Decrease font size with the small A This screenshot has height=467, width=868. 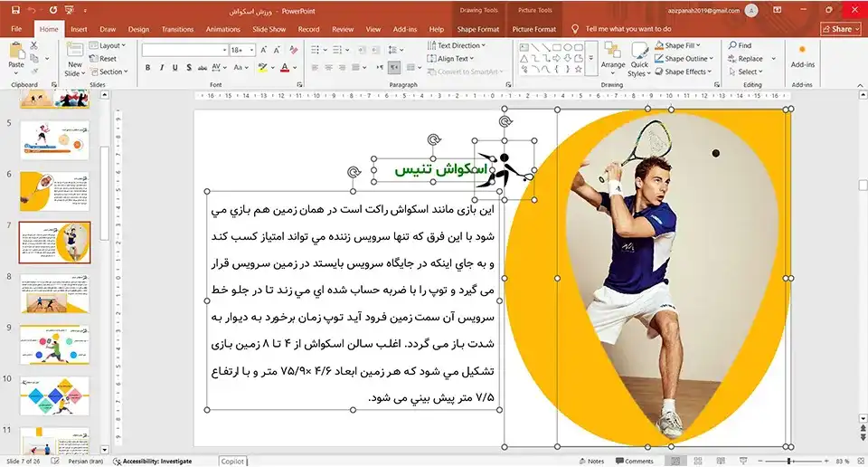point(277,50)
